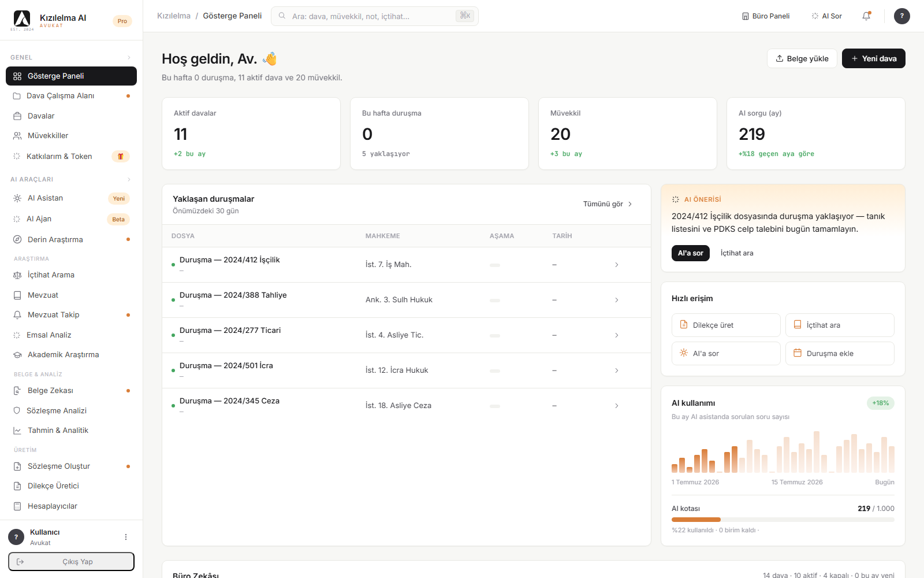Open the Katkılarım & Token gift badge
Screen dimensions: 924x578
pos(121,157)
